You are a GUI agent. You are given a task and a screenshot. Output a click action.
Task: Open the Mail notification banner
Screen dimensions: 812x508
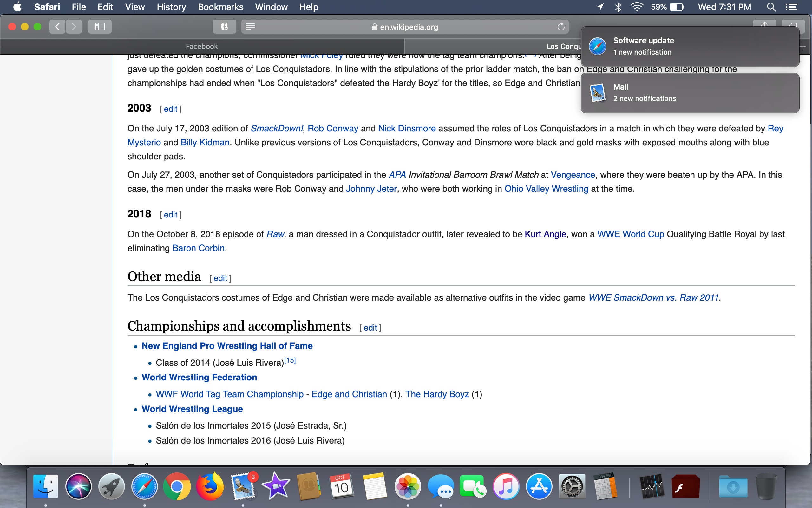(690, 93)
